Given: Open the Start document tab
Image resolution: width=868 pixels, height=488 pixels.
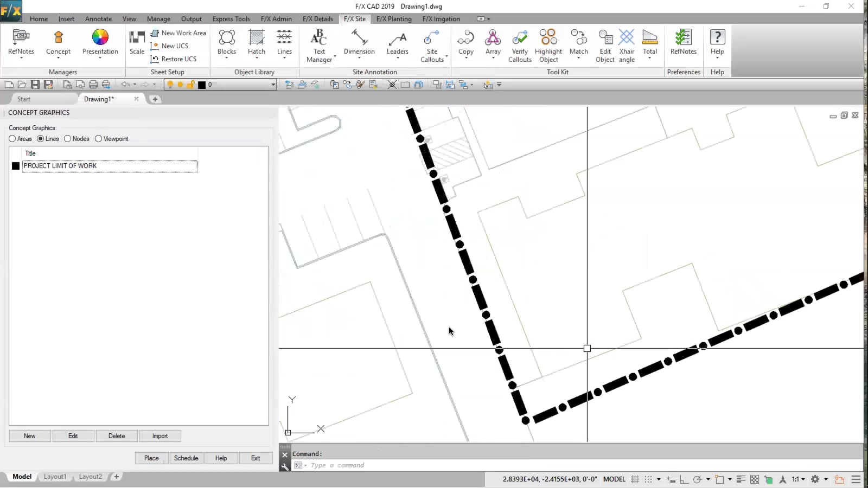Looking at the screenshot, I should tap(24, 99).
